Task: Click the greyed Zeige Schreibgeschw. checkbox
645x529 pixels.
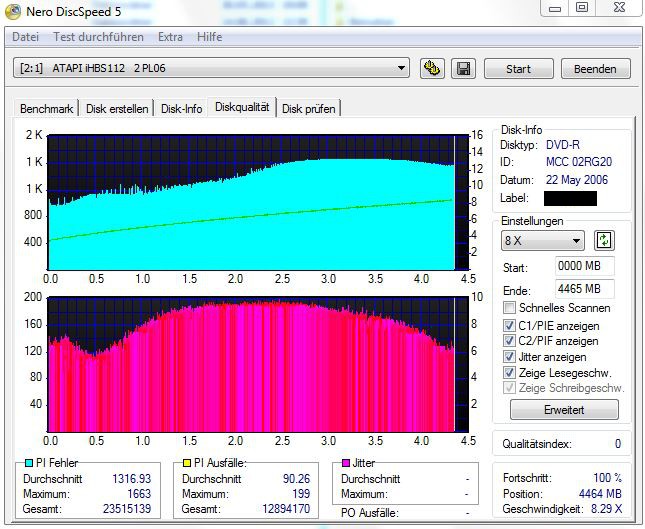Action: [509, 387]
